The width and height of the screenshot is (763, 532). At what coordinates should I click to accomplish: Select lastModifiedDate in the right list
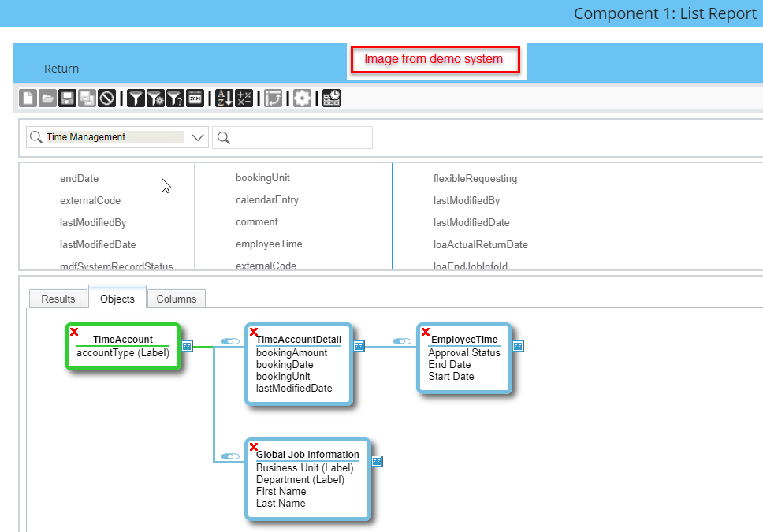coord(471,222)
